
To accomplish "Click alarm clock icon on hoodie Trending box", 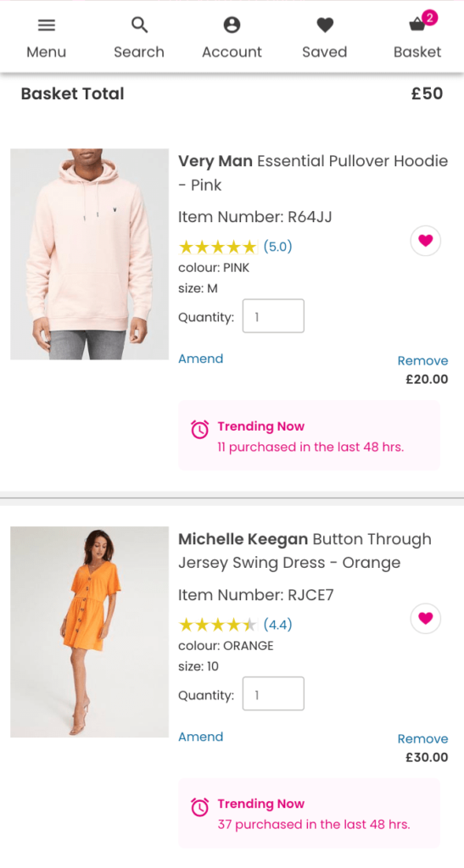I will pos(200,429).
